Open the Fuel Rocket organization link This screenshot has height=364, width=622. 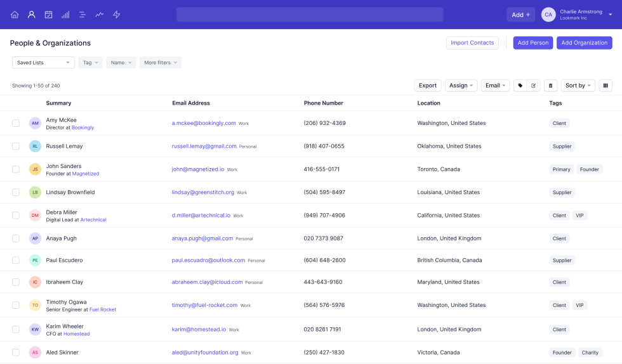click(103, 309)
